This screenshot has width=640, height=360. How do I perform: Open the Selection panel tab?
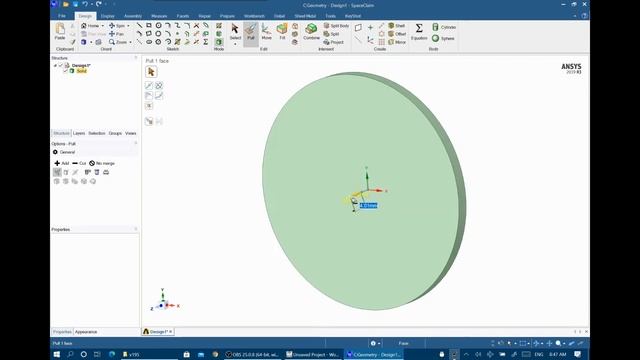pos(97,133)
